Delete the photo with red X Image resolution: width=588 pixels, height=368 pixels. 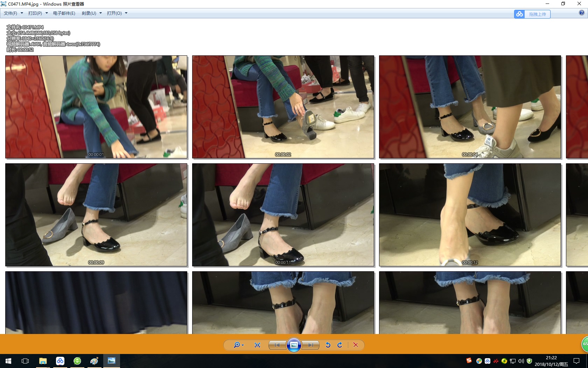(356, 345)
